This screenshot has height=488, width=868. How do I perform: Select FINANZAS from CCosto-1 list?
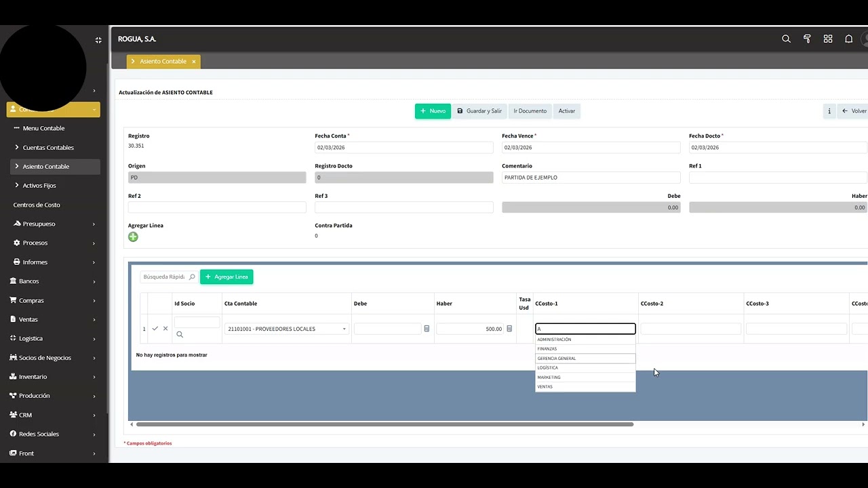[585, 349]
